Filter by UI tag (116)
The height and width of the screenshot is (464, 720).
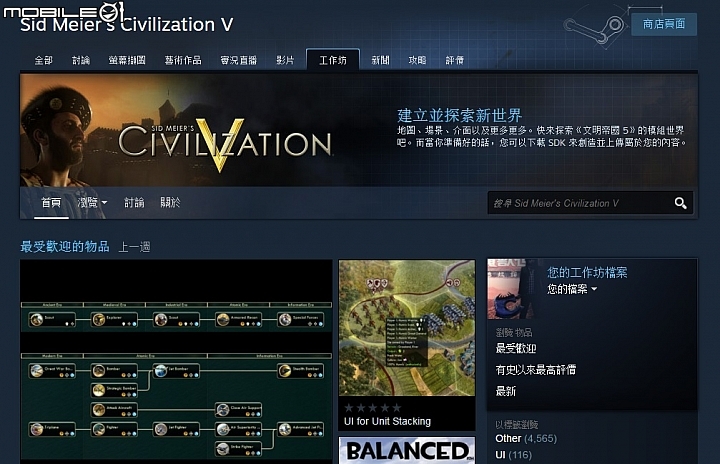click(513, 455)
